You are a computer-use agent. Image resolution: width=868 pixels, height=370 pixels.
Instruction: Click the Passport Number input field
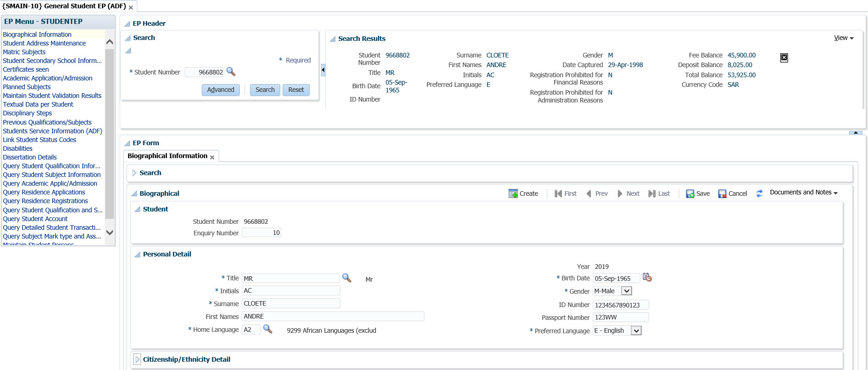[621, 317]
